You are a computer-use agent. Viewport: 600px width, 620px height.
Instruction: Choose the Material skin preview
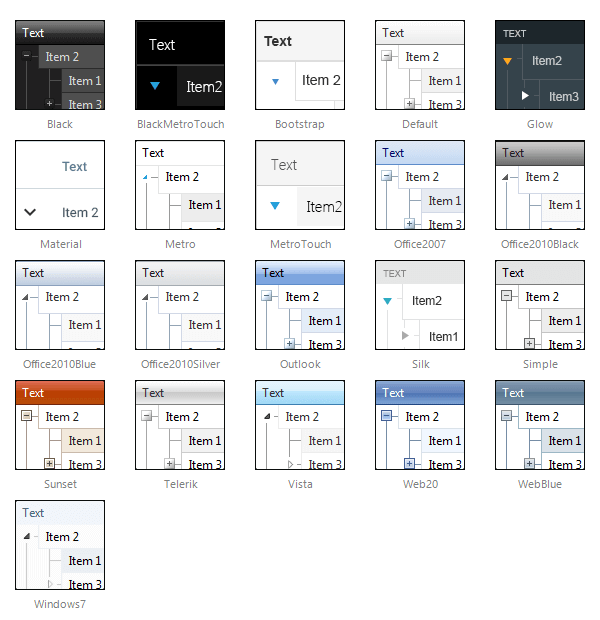[x=60, y=185]
